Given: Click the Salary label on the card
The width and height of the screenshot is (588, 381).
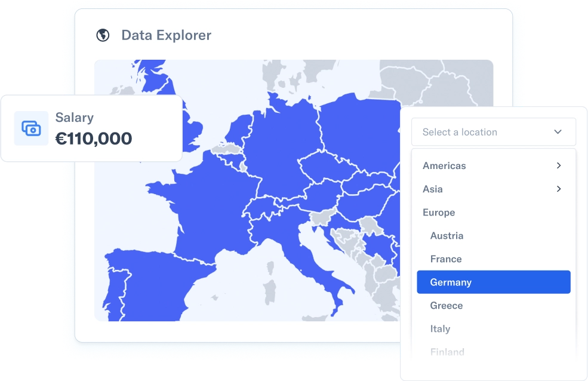Looking at the screenshot, I should [x=74, y=118].
